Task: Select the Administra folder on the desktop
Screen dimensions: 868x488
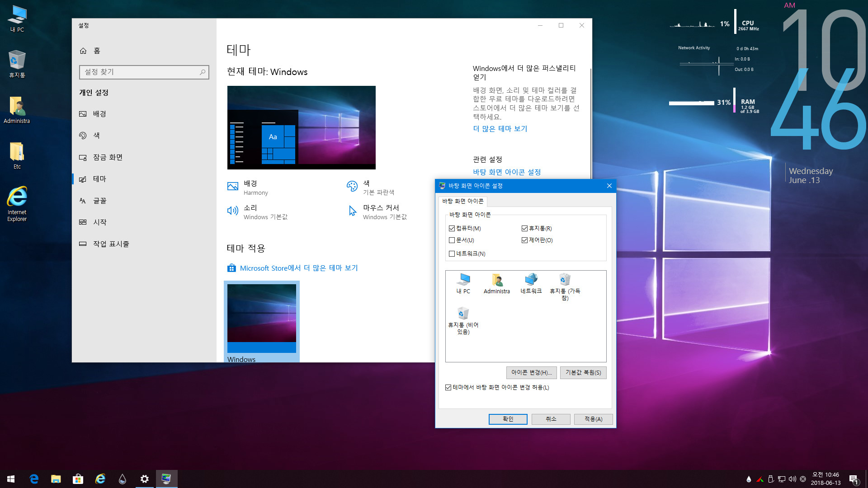Action: 17,109
